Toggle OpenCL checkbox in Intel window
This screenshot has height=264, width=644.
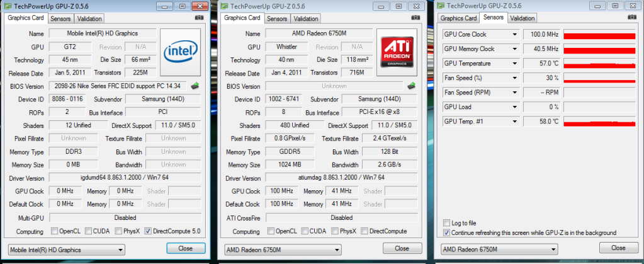54,231
